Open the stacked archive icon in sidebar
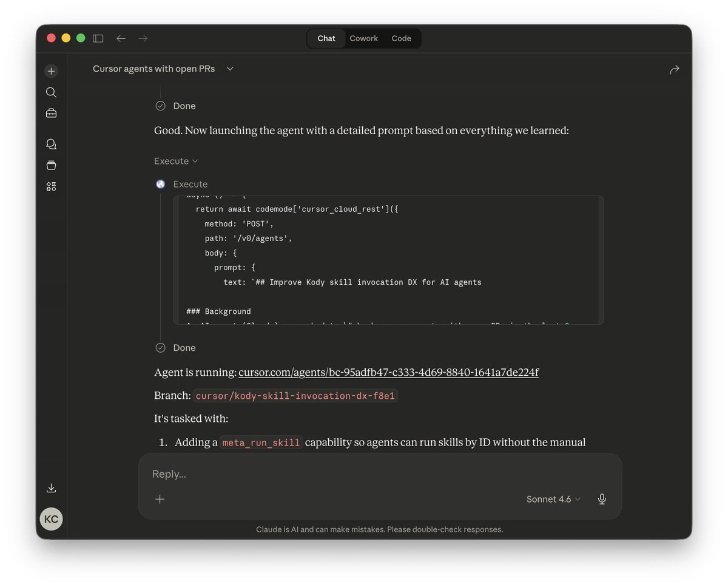Image resolution: width=728 pixels, height=587 pixels. pos(51,165)
